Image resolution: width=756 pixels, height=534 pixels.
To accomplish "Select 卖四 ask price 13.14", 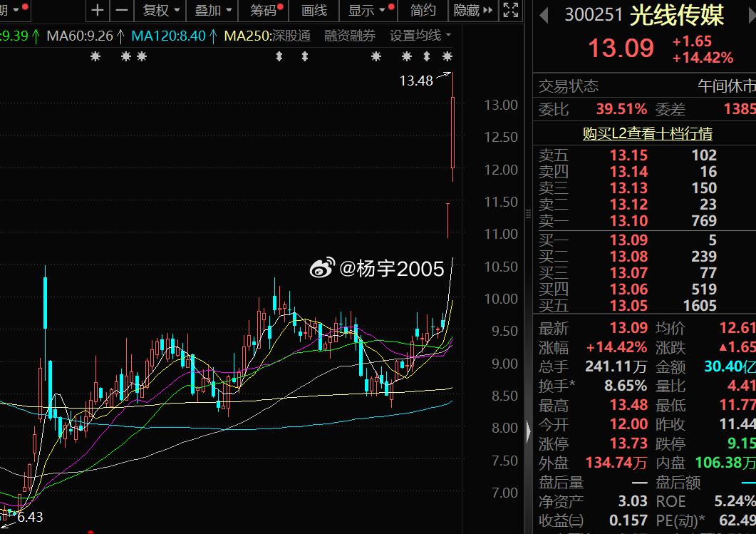I will [x=628, y=172].
